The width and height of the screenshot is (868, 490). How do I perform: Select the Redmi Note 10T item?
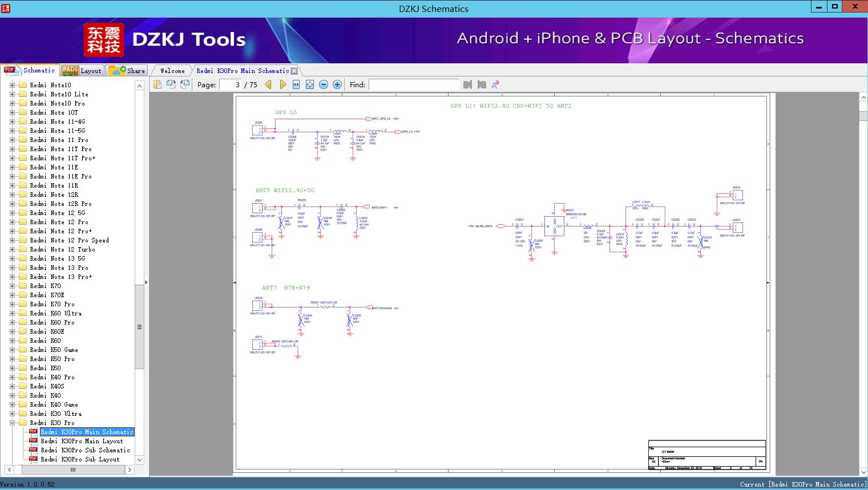pyautogui.click(x=54, y=112)
